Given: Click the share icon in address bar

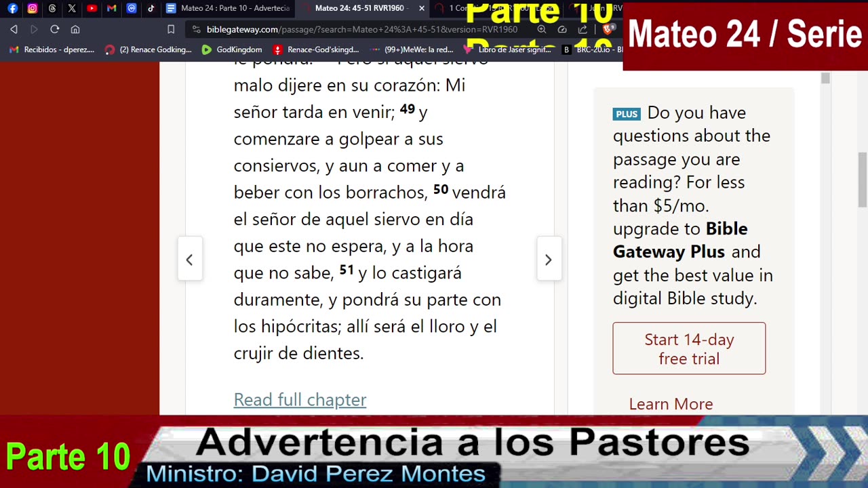Looking at the screenshot, I should click(x=583, y=29).
